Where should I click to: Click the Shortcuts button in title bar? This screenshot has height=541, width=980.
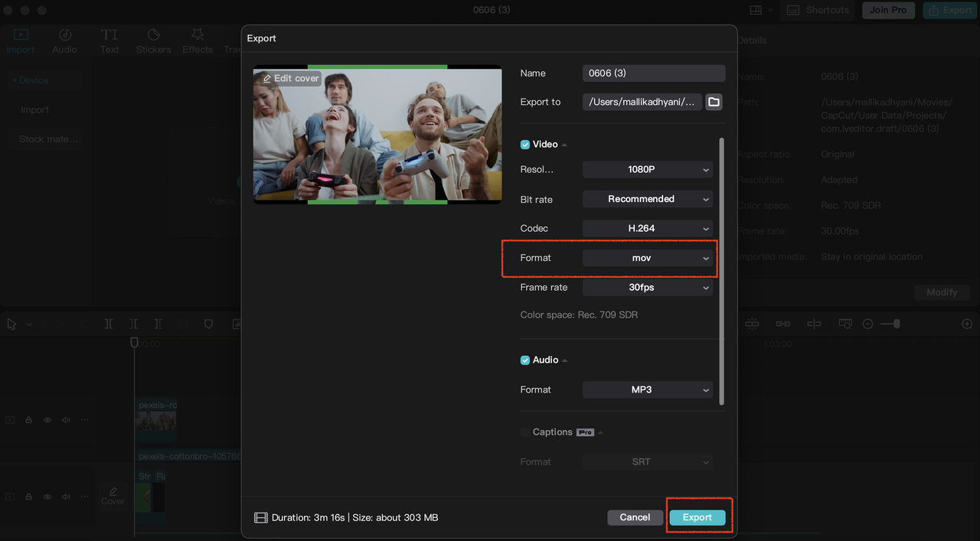point(818,10)
